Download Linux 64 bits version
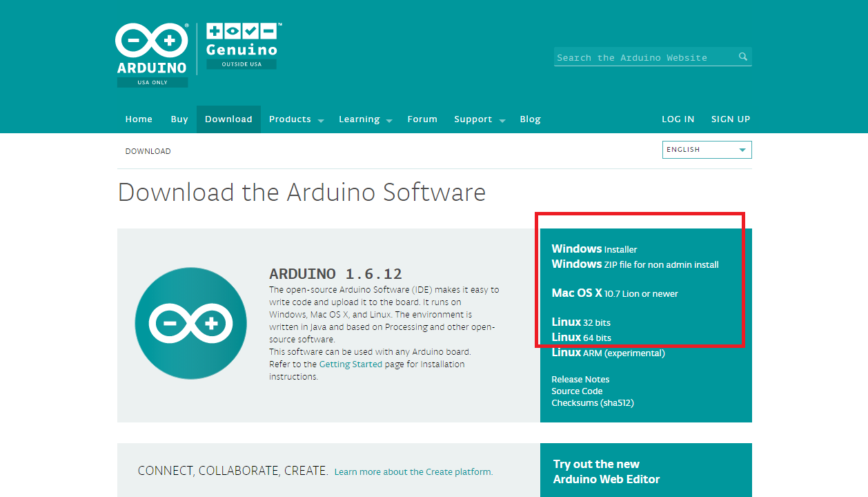 pos(581,338)
